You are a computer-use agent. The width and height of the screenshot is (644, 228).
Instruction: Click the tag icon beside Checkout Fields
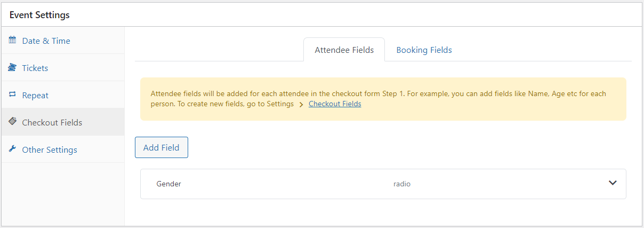pyautogui.click(x=13, y=122)
